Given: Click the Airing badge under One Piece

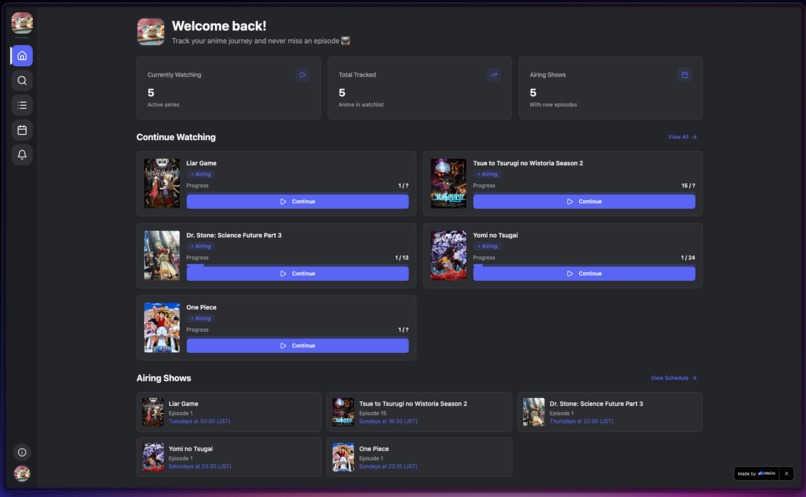Looking at the screenshot, I should click(x=200, y=318).
